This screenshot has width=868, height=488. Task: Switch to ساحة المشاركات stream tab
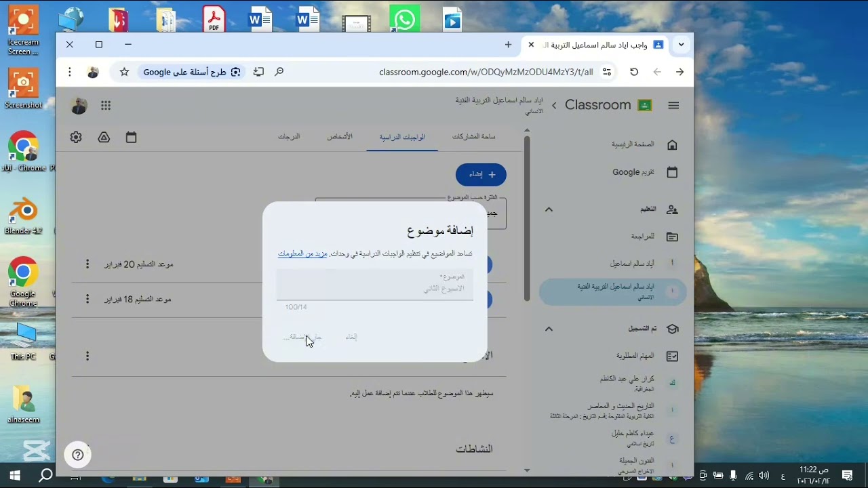tap(473, 137)
